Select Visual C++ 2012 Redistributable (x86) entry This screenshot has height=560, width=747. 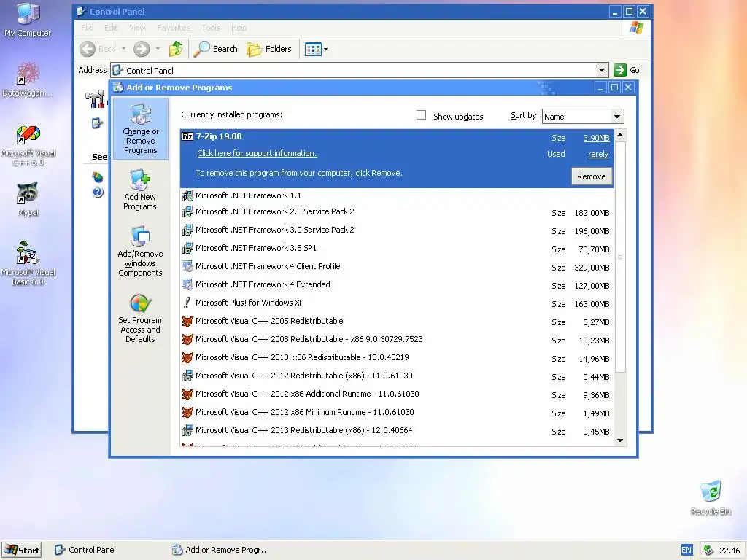(398, 376)
